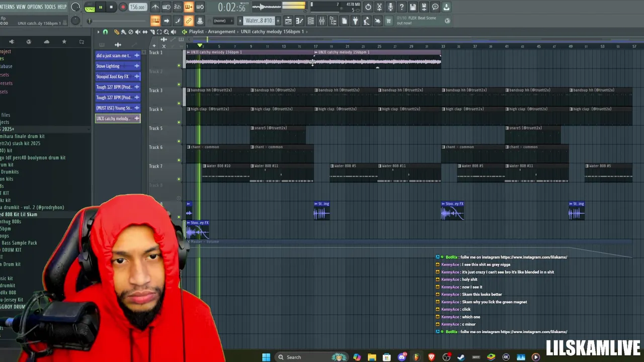644x362 pixels.
Task: Select '(MUST USE) Young Sti..' picker item
Action: [x=118, y=108]
